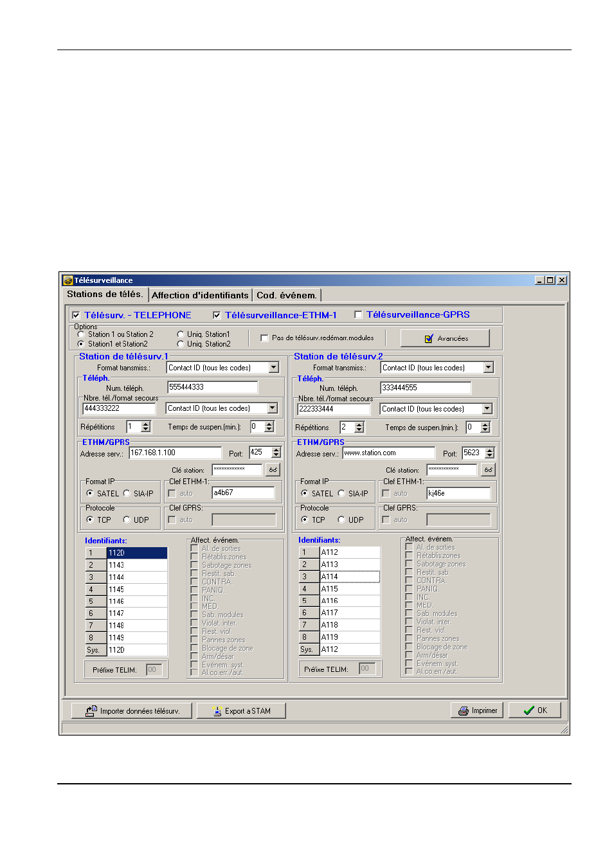The image size is (614, 868).
Task: Click Station 1 Clé station password field
Action: pyautogui.click(x=237, y=470)
